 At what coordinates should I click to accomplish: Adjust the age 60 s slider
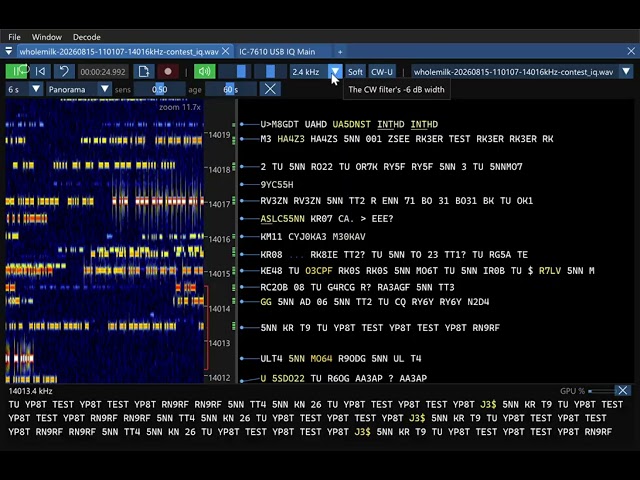[231, 89]
